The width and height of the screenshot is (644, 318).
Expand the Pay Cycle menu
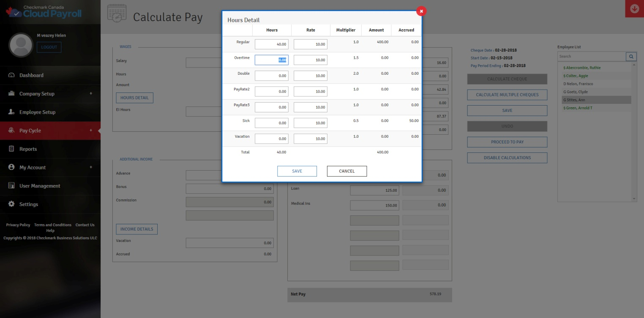coord(90,130)
